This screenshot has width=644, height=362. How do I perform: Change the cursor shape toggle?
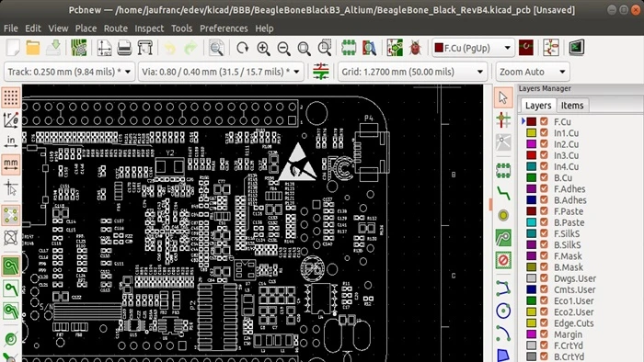tap(11, 188)
